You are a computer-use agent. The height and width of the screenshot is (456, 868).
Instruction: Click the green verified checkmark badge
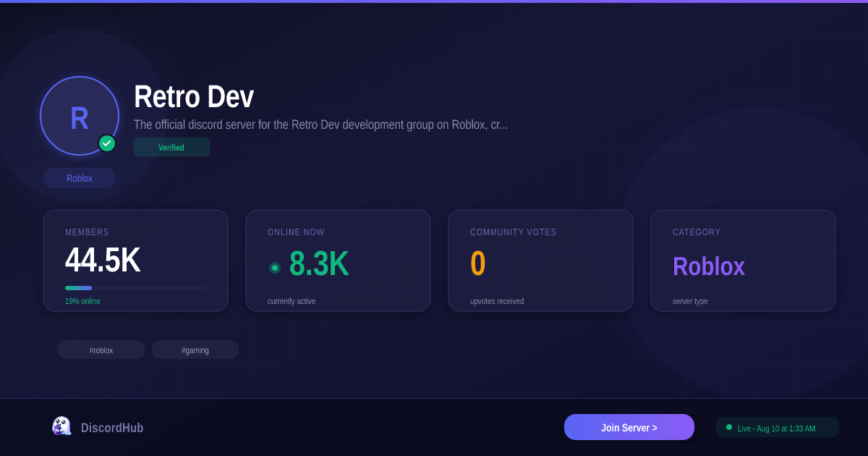coord(107,143)
